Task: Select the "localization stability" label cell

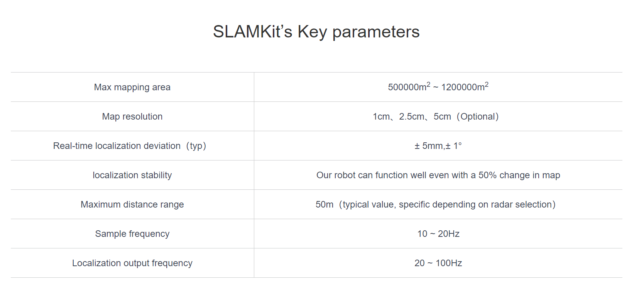Action: click(132, 175)
